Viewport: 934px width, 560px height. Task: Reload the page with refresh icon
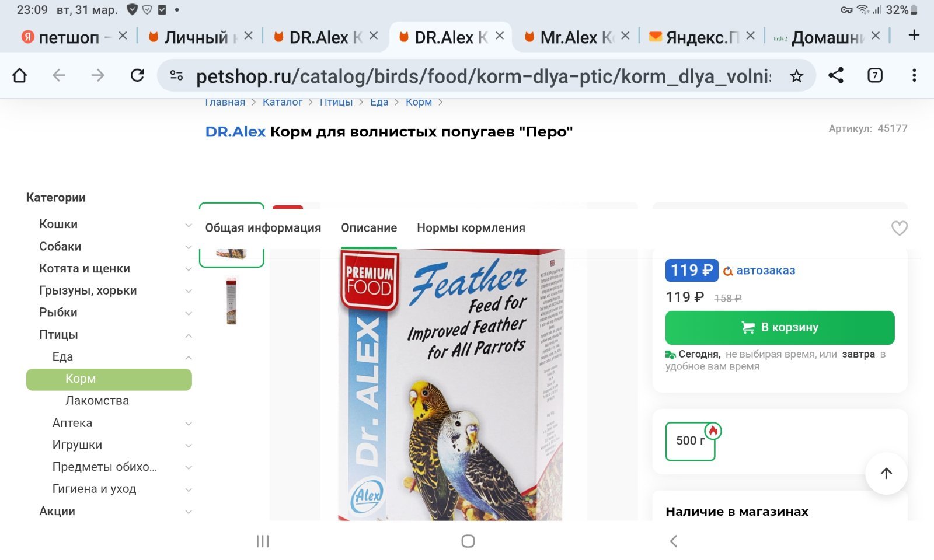coord(137,75)
